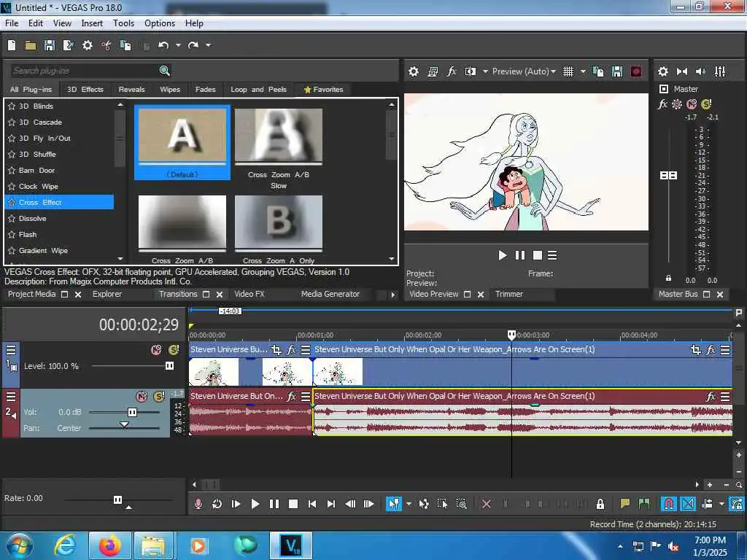
Task: Click the red Delete X in timeline toolbar
Action: tap(486, 504)
